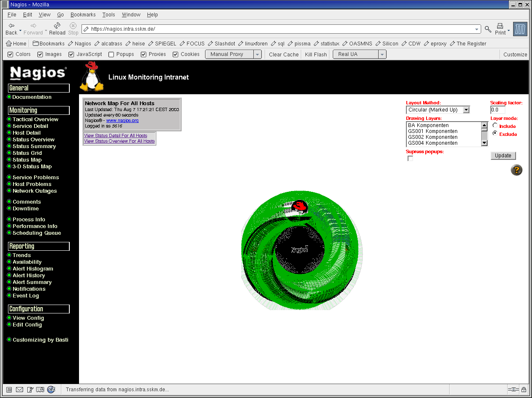Expand the URL bar history dropdown
532x398 pixels.
477,29
